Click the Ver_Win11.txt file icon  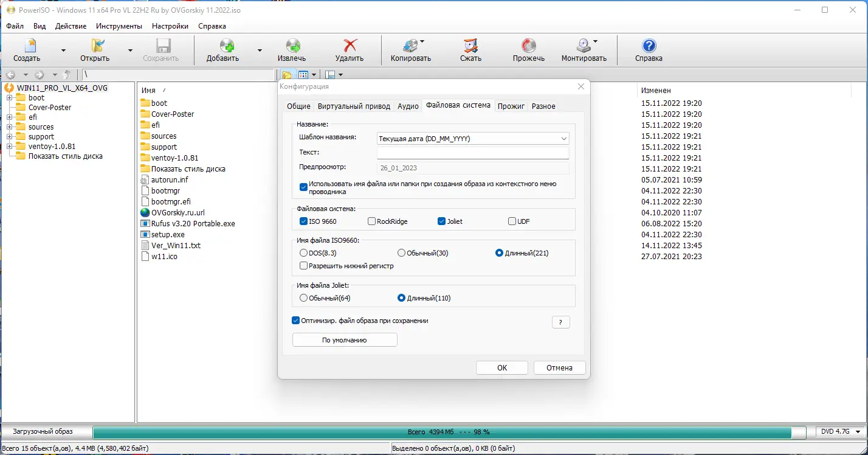tap(145, 246)
